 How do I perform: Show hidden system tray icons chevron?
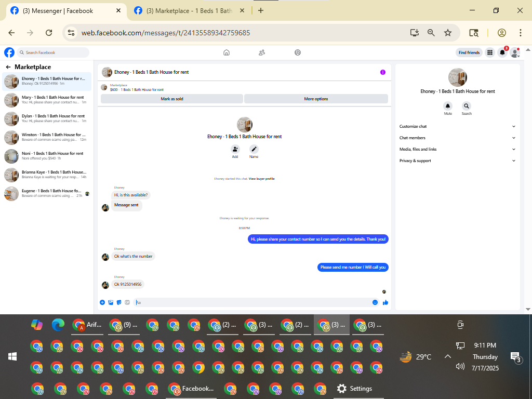click(448, 356)
